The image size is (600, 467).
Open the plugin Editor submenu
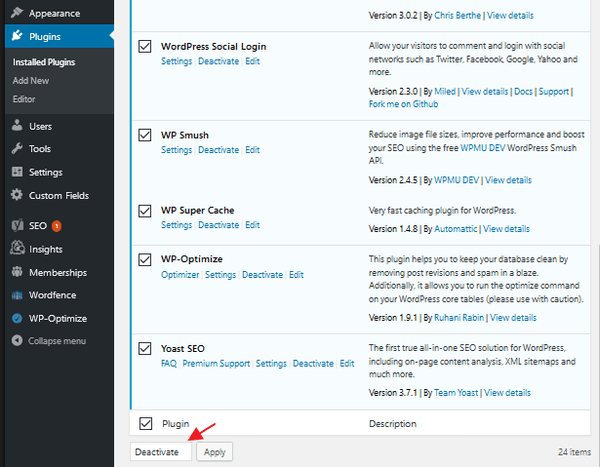point(24,99)
